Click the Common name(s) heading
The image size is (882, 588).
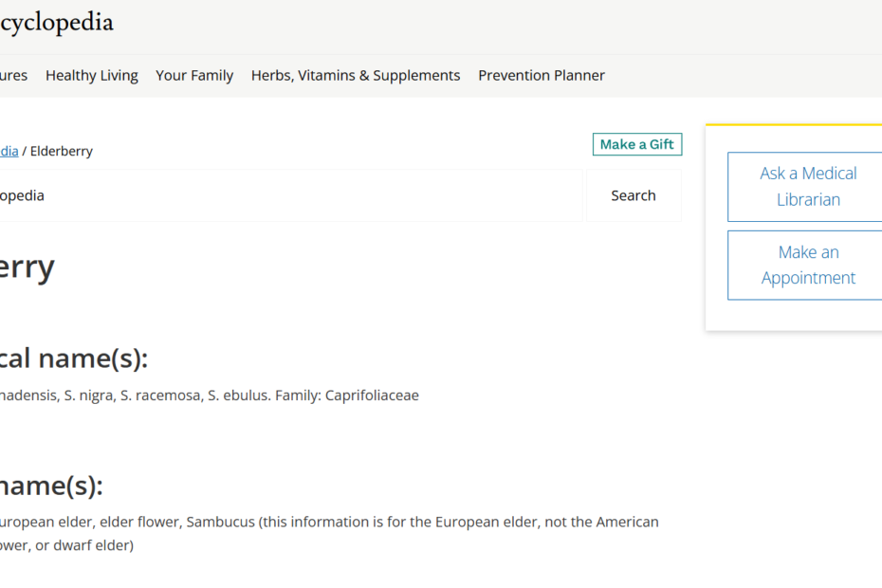point(51,486)
